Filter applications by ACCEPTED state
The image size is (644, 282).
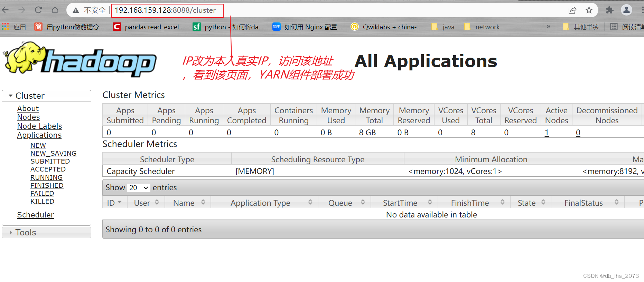[48, 169]
